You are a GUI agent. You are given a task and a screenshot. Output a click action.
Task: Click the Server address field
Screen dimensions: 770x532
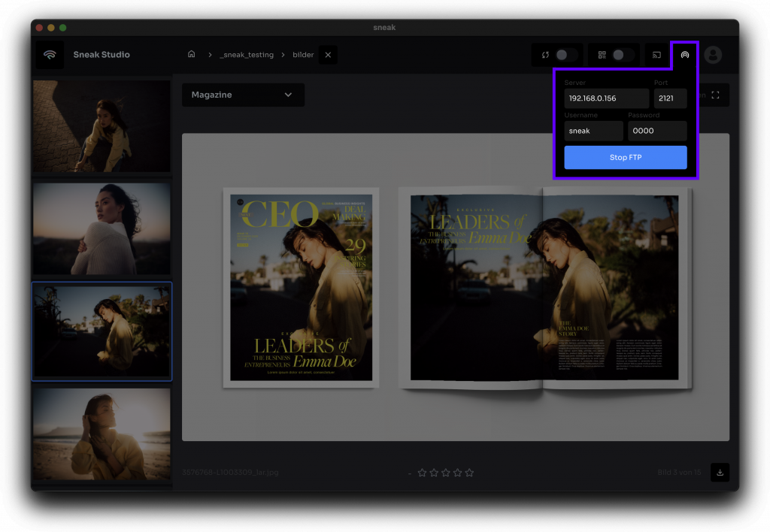(606, 98)
